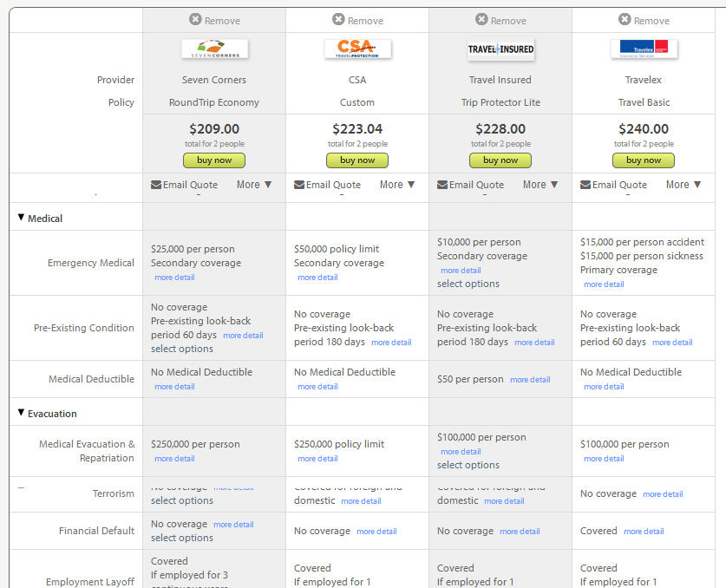Open more detail for CSA Emergency Medical
The width and height of the screenshot is (726, 588).
[317, 278]
